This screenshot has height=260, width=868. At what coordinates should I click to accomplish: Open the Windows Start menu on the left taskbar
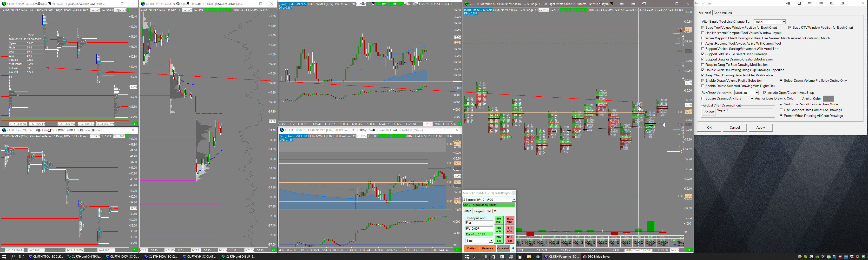tap(4, 257)
